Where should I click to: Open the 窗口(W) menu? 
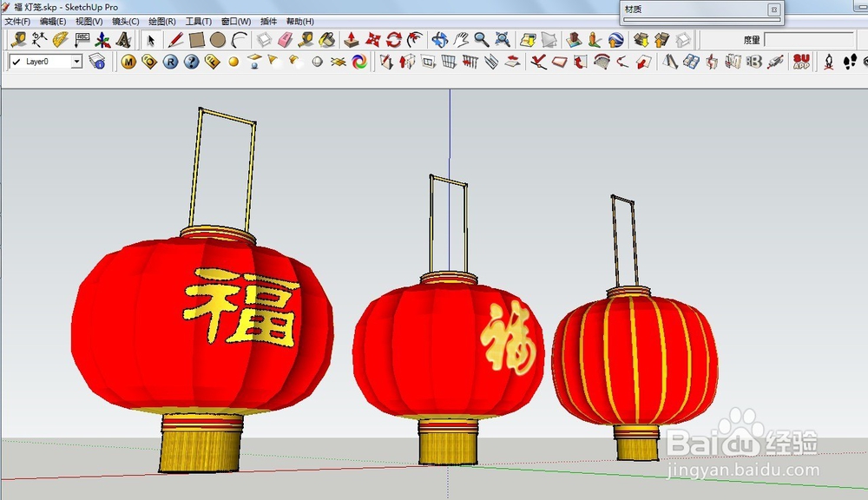click(236, 21)
